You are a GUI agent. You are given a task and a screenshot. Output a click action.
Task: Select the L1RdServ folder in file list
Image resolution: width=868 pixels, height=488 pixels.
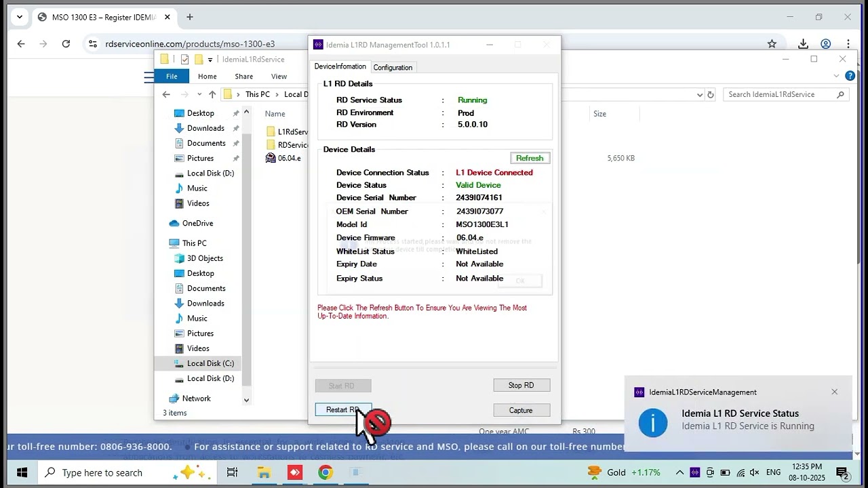pyautogui.click(x=287, y=131)
